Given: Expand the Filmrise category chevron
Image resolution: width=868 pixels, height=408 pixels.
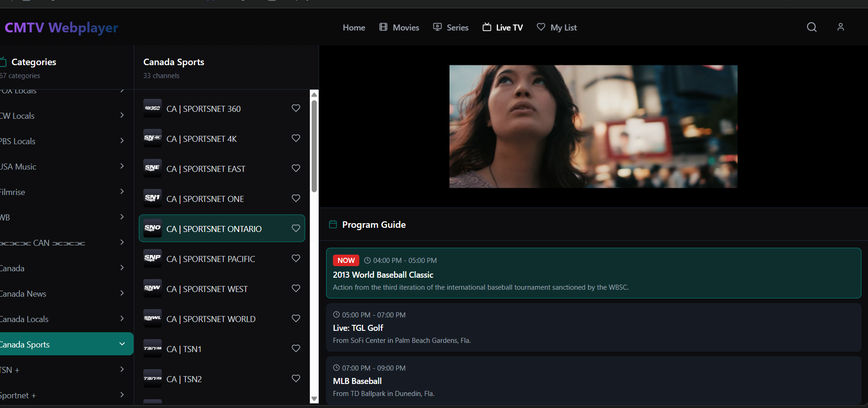Looking at the screenshot, I should tap(122, 191).
